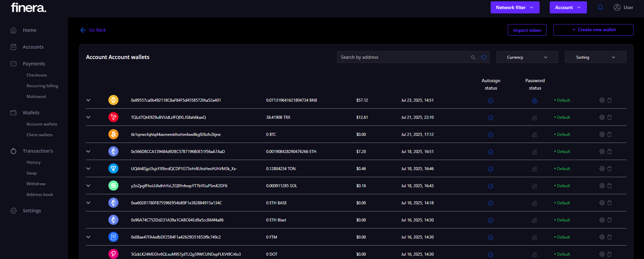Delete the ETH Blast wallet
The height and width of the screenshot is (259, 644).
609,220
